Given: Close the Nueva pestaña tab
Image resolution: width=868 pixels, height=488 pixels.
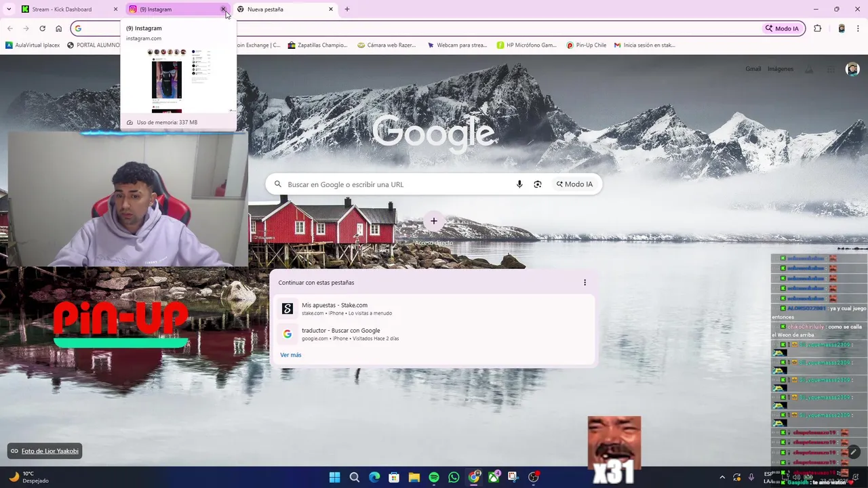Looking at the screenshot, I should 331,9.
